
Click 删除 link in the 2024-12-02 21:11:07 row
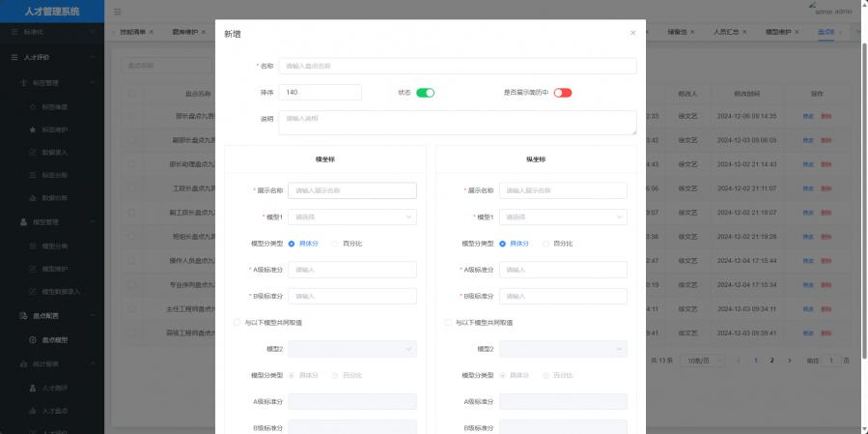tap(826, 188)
